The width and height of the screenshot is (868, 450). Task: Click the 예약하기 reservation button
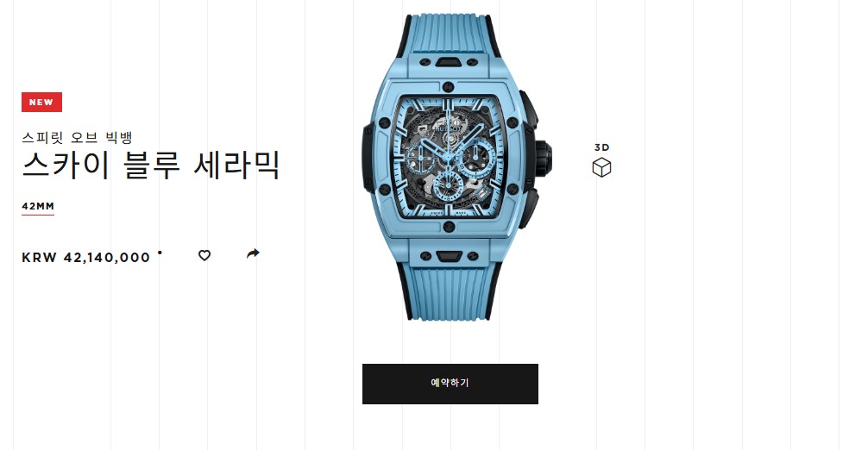pos(450,384)
